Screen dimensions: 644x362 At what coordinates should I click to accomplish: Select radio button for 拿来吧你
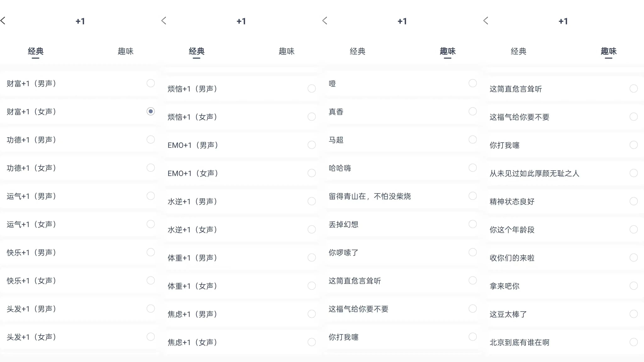coord(633,286)
